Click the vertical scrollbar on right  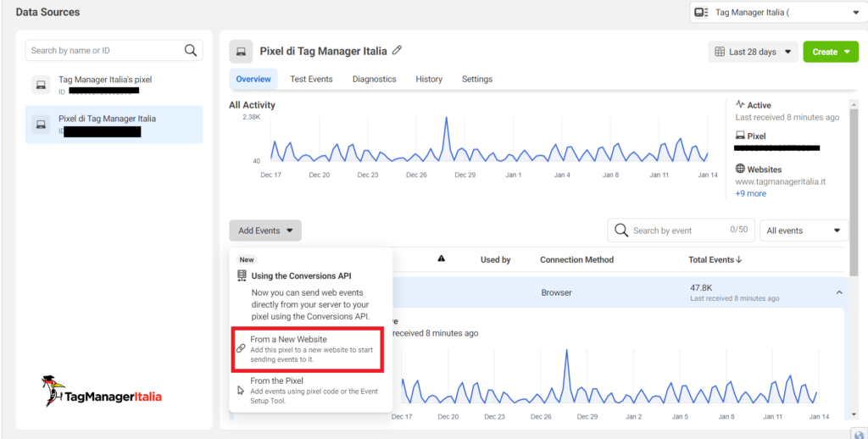tap(854, 191)
